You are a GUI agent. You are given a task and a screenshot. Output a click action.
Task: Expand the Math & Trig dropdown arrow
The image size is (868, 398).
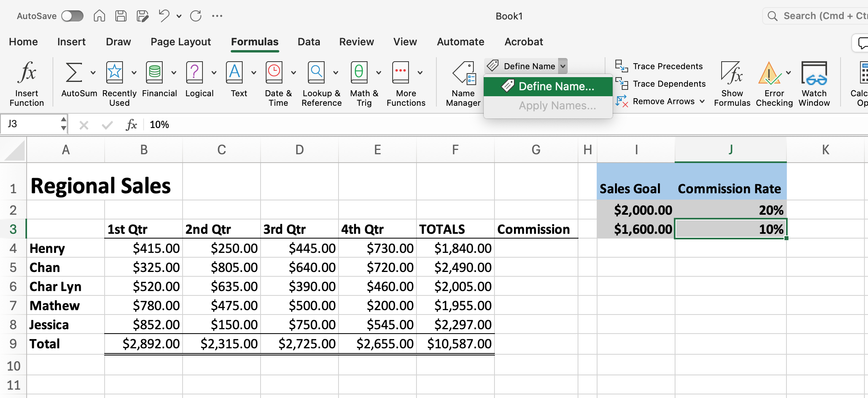(x=379, y=73)
